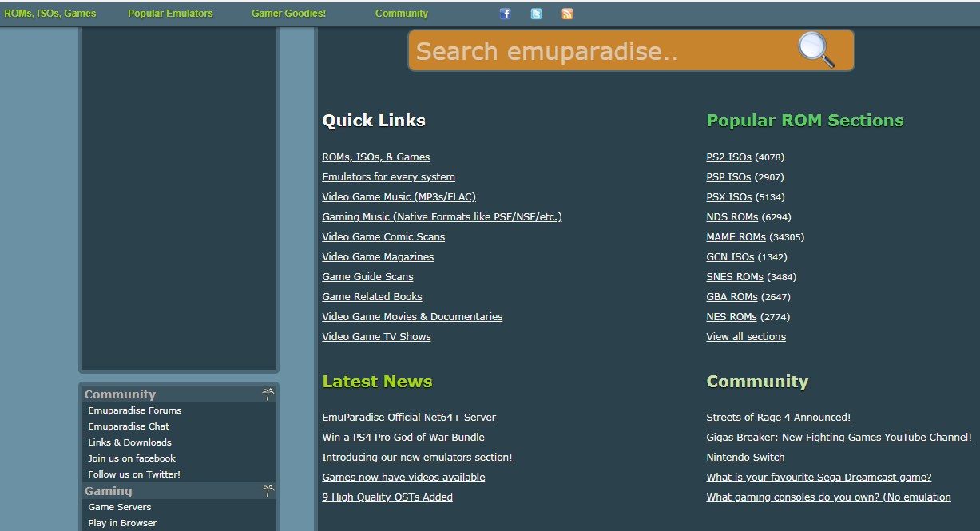Screen dimensions: 980x531
Task: Click the 'Popular ROM Sections' heading
Action: 805,121
